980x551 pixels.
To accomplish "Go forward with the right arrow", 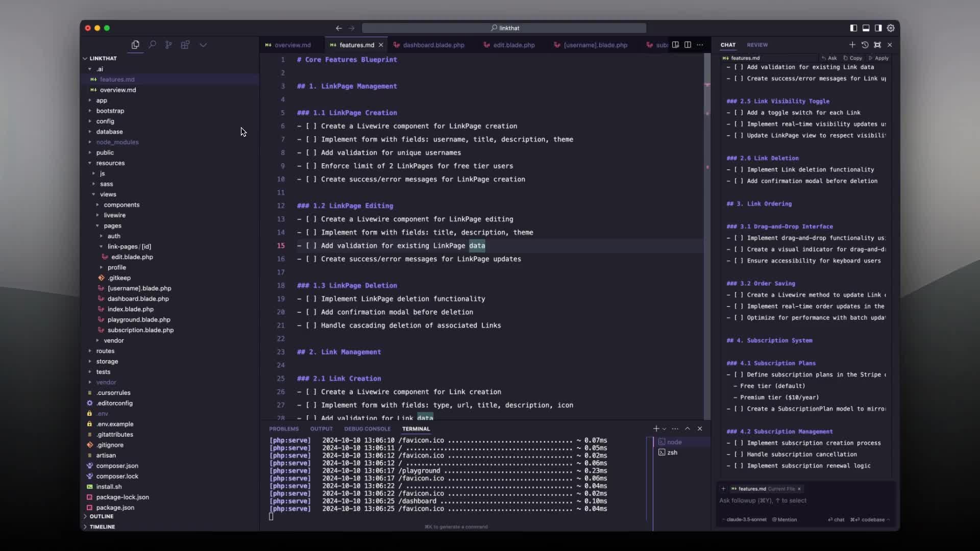I will pyautogui.click(x=351, y=28).
